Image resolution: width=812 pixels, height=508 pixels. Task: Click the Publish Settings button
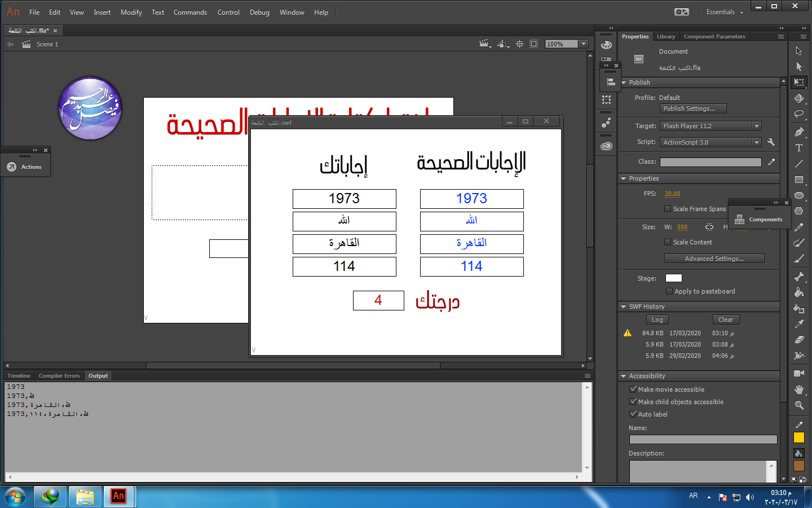pos(693,108)
